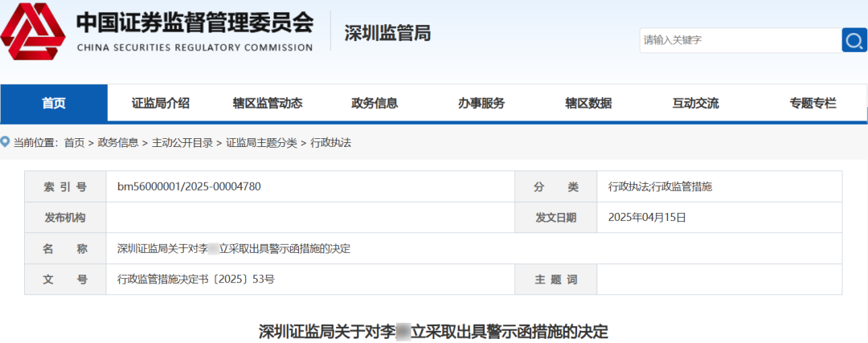Open the 首页 navigation tab
This screenshot has height=343, width=868.
click(54, 104)
